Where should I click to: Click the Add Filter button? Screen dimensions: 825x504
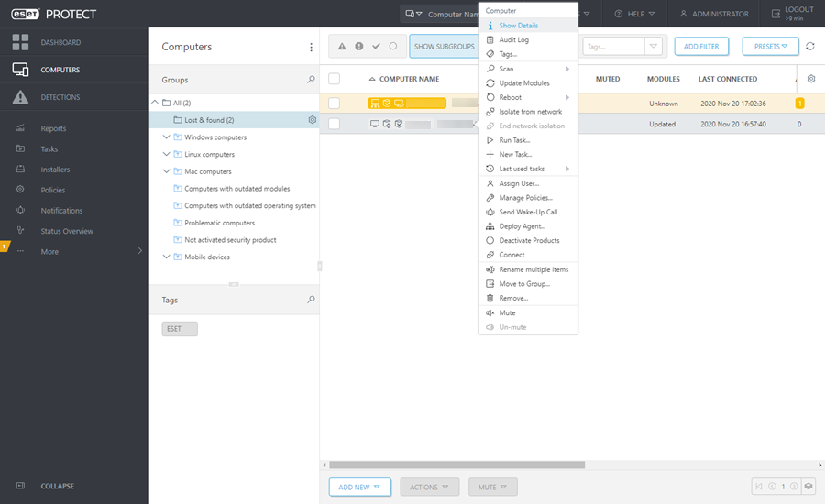701,47
